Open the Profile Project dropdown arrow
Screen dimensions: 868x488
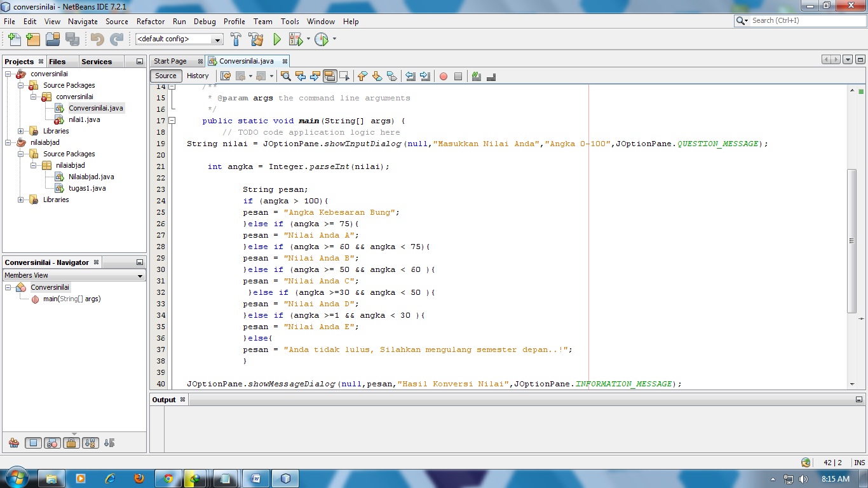(x=334, y=39)
